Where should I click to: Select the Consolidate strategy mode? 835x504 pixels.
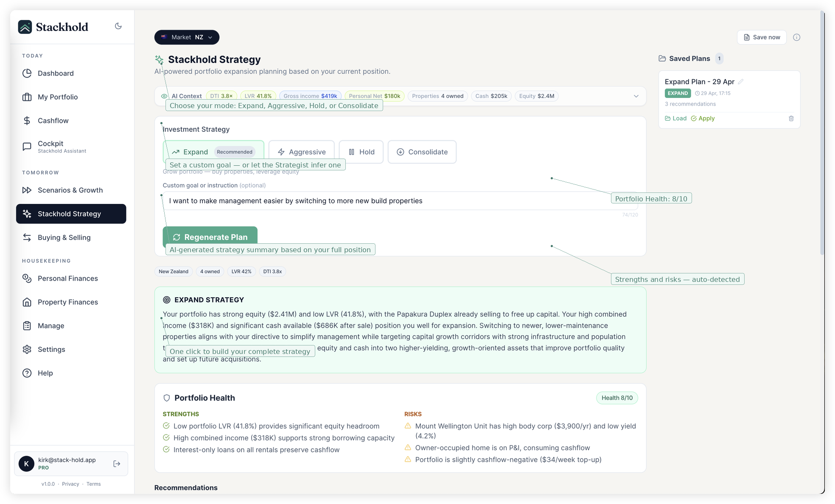coord(422,152)
